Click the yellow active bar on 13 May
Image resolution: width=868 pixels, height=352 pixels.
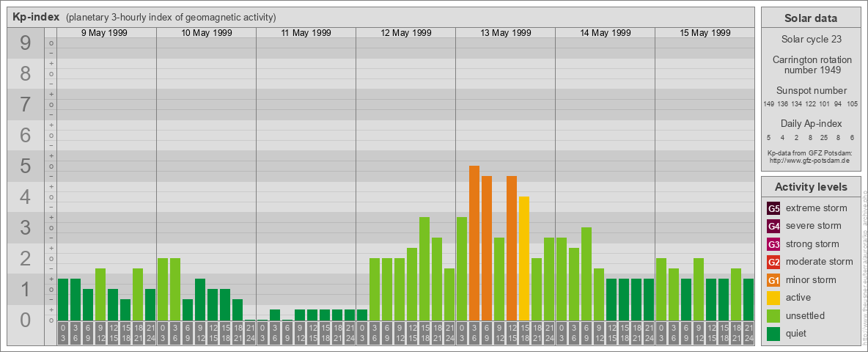[524, 258]
